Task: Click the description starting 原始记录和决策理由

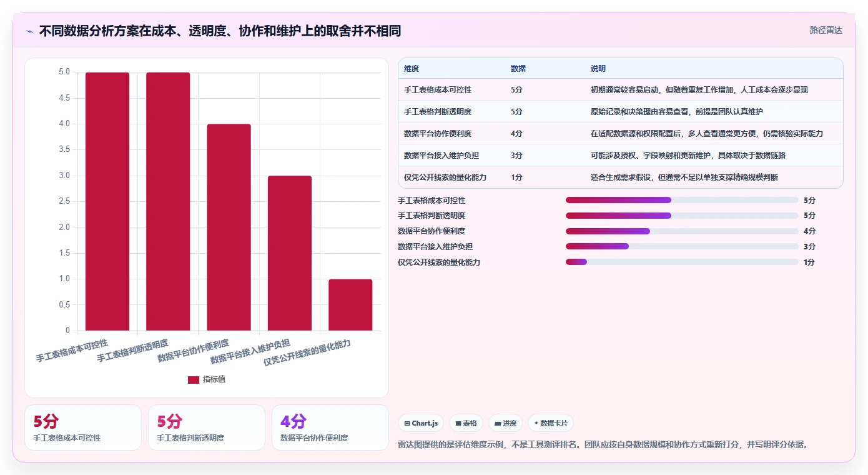Action: click(x=677, y=112)
